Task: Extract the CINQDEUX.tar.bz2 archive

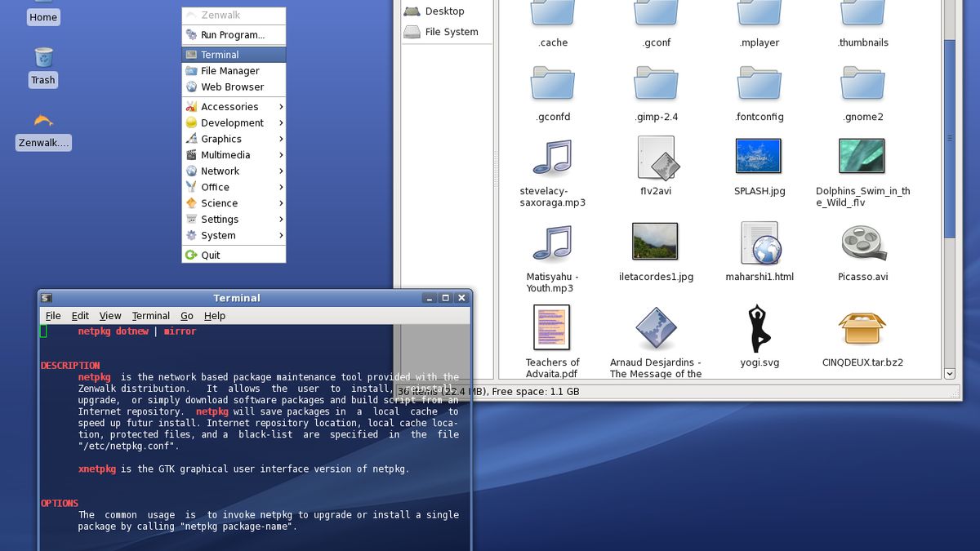Action: [x=862, y=327]
